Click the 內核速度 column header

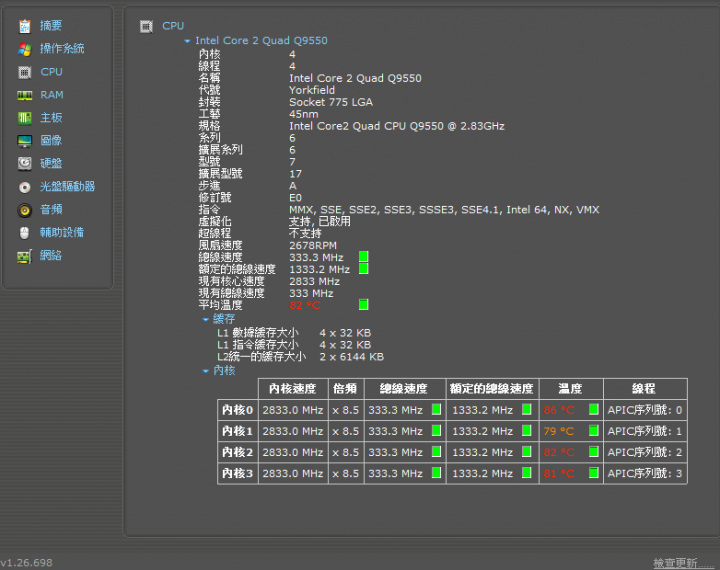coord(293,389)
